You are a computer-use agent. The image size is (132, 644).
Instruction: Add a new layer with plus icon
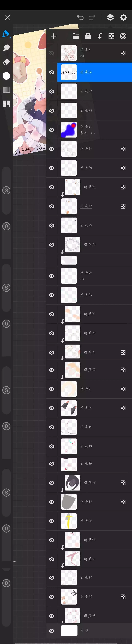pos(54,36)
